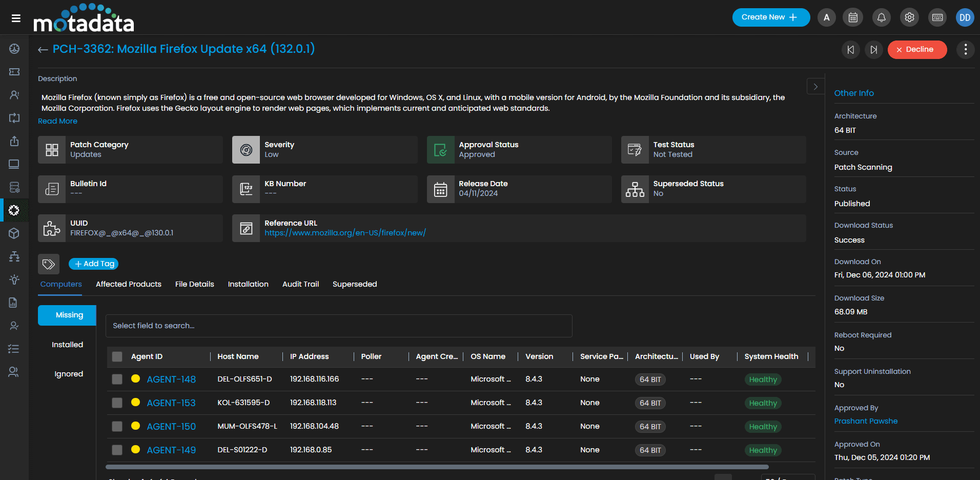Viewport: 980px width, 480px height.
Task: Click the Healthy badge for AGENT-148
Action: pos(763,379)
